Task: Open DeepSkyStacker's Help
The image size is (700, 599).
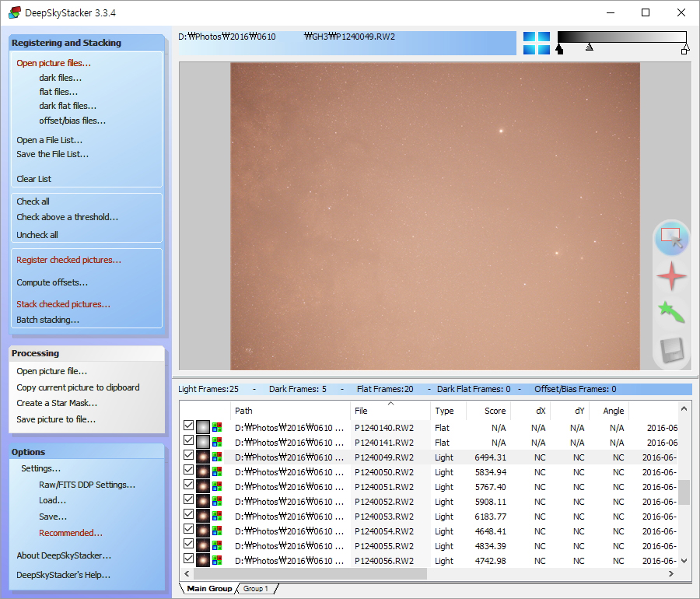Action: [64, 575]
